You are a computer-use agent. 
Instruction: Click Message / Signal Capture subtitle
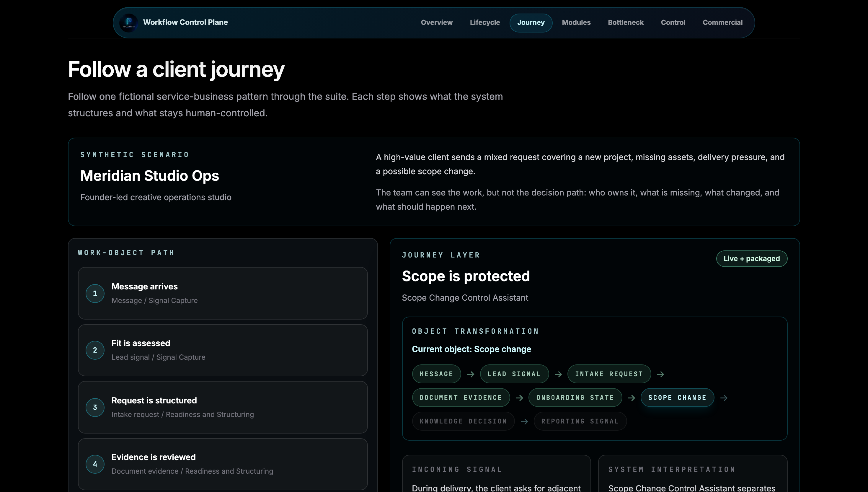pyautogui.click(x=154, y=300)
